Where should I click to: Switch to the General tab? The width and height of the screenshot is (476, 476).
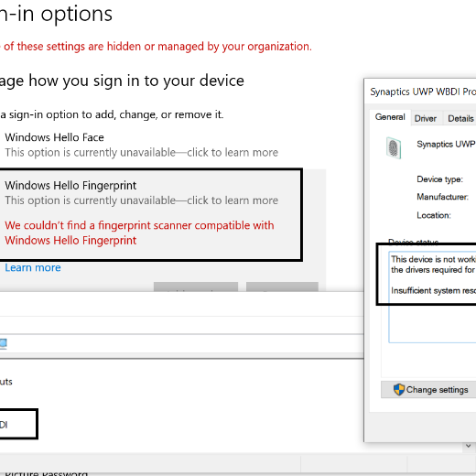(x=390, y=117)
